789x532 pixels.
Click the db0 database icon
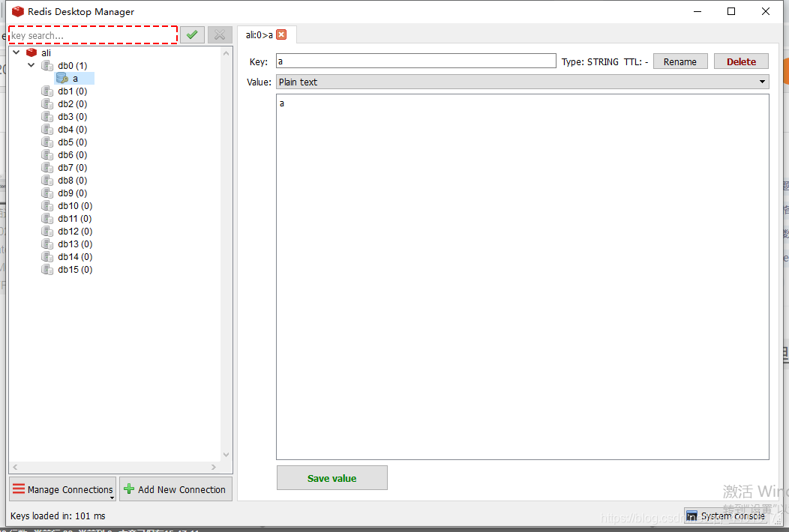47,66
